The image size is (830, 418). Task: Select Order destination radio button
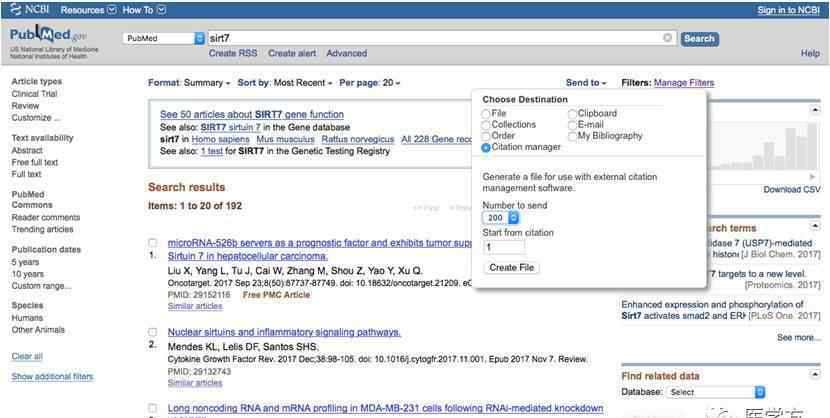(x=486, y=136)
